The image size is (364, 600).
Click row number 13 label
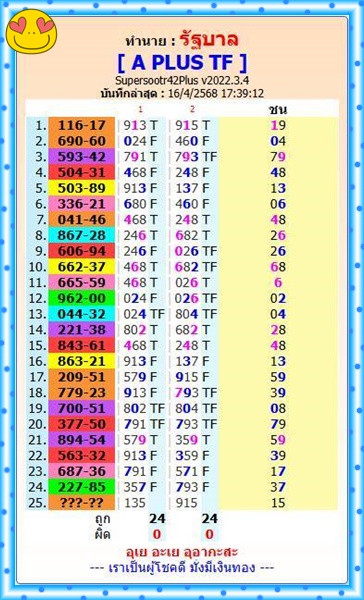(38, 314)
